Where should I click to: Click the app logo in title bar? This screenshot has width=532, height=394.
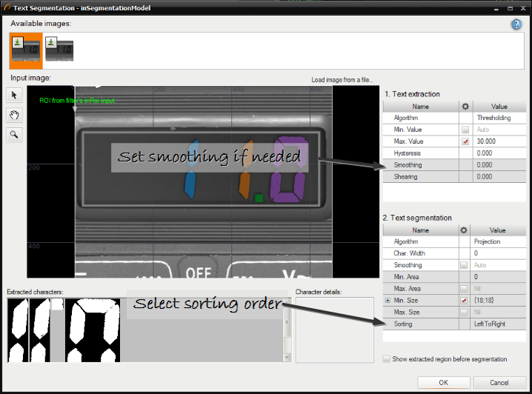coord(7,6)
